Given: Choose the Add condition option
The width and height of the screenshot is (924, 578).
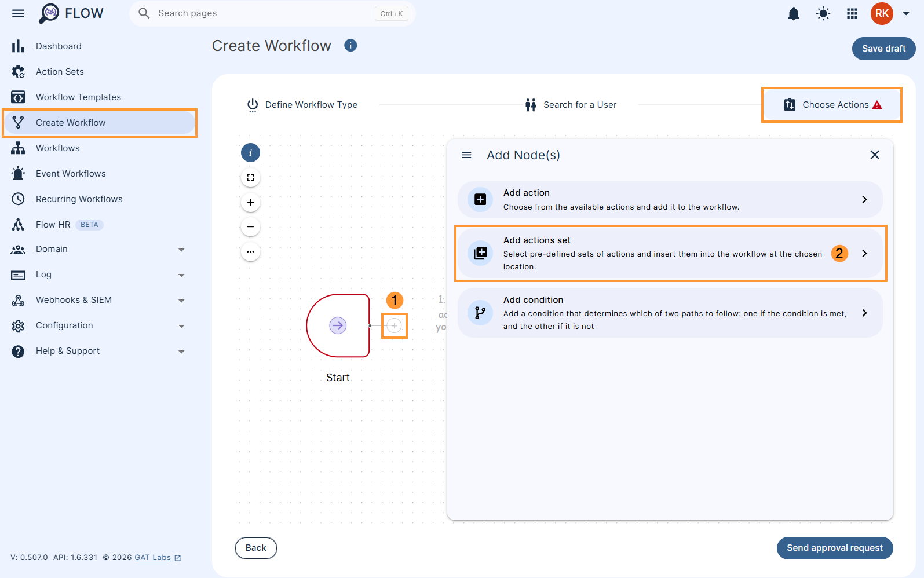Looking at the screenshot, I should 670,313.
